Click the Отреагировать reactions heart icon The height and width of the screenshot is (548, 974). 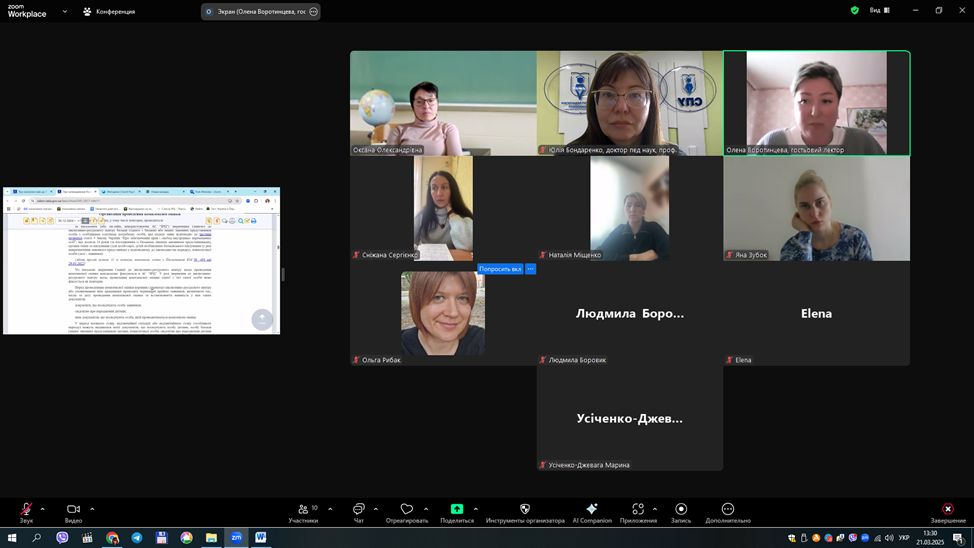click(406, 509)
